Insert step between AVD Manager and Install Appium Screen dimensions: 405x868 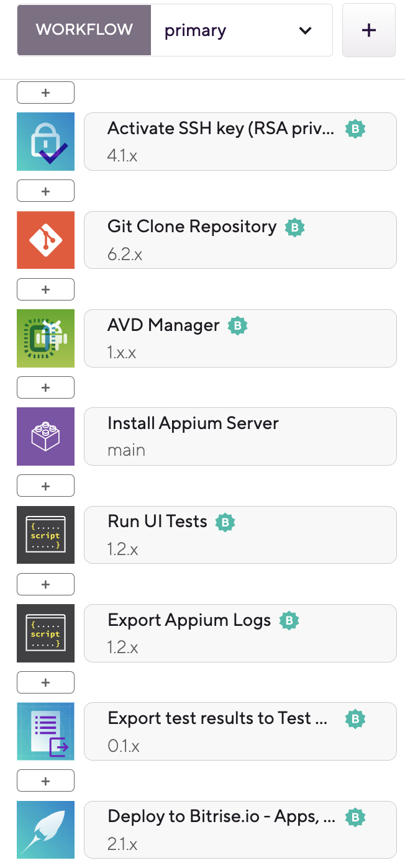pos(45,387)
